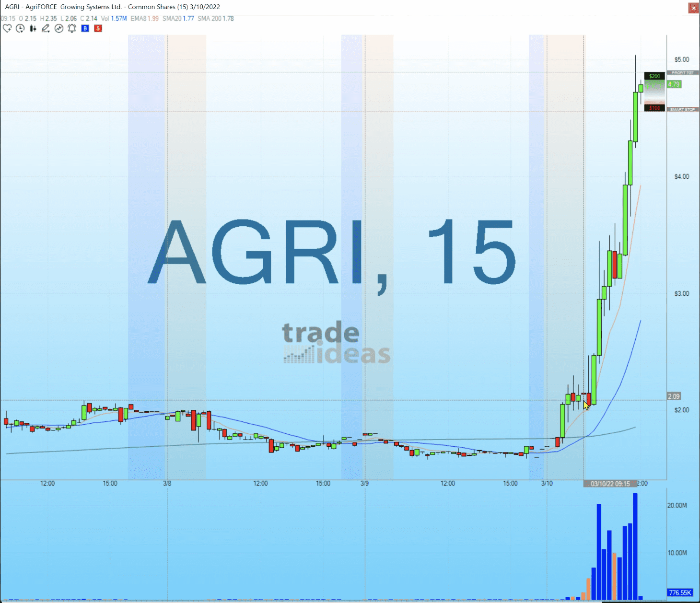Click the PROFIT TGT price marker
The width and height of the screenshot is (700, 603).
(683, 73)
